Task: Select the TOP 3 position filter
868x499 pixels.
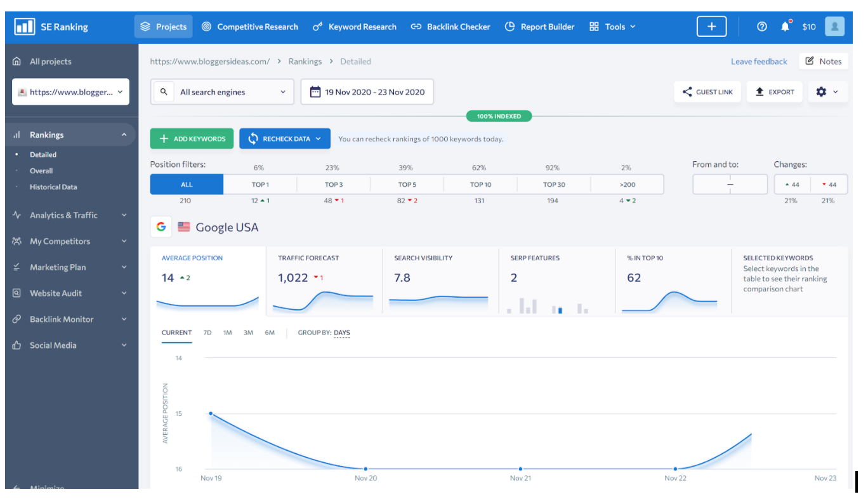Action: (x=332, y=184)
